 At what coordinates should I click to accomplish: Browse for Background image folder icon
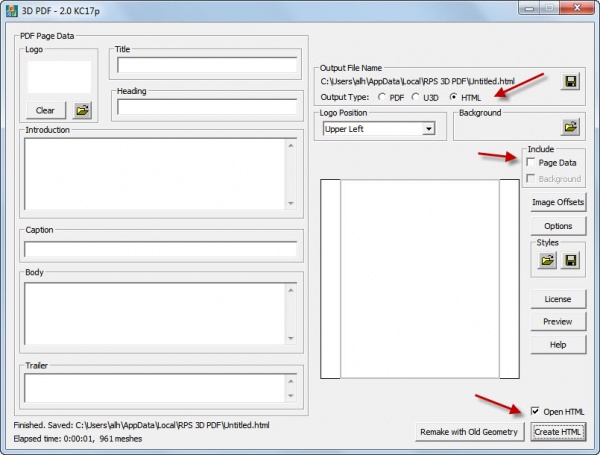pyautogui.click(x=570, y=127)
